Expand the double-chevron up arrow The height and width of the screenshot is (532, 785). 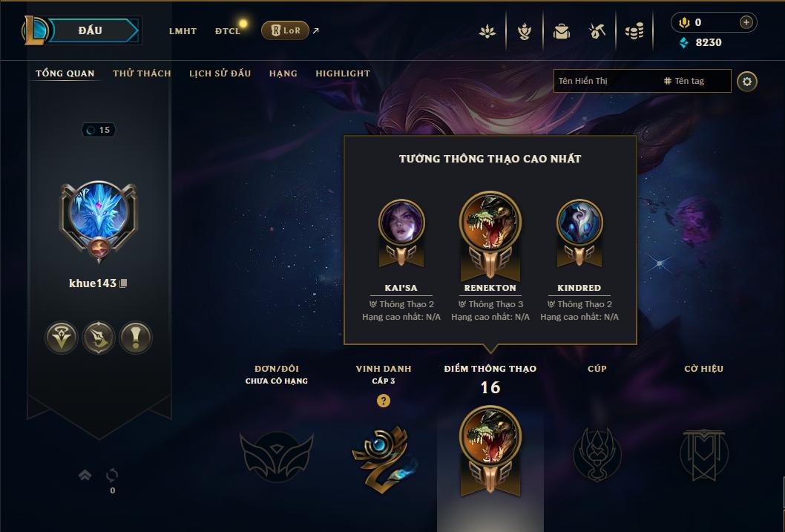point(85,474)
